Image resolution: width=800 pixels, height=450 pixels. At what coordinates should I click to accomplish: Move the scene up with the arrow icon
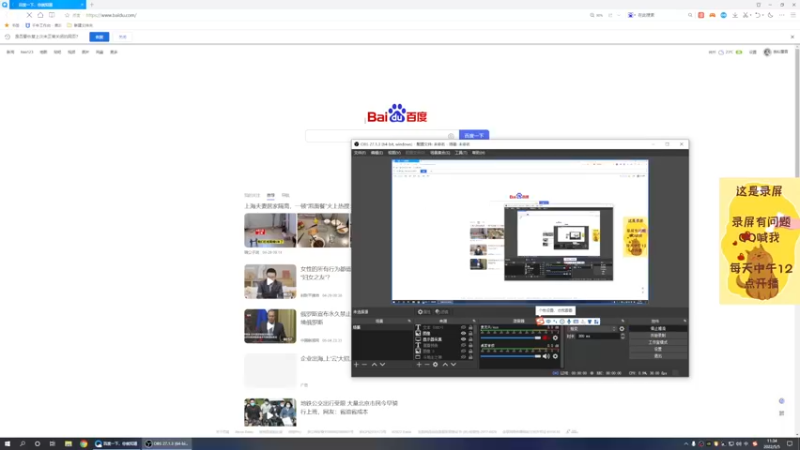[x=374, y=365]
